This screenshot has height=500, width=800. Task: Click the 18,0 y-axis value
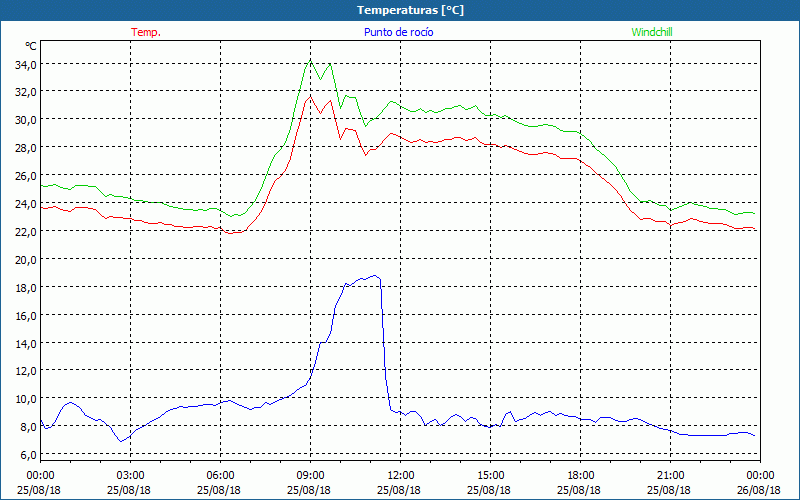click(26, 287)
